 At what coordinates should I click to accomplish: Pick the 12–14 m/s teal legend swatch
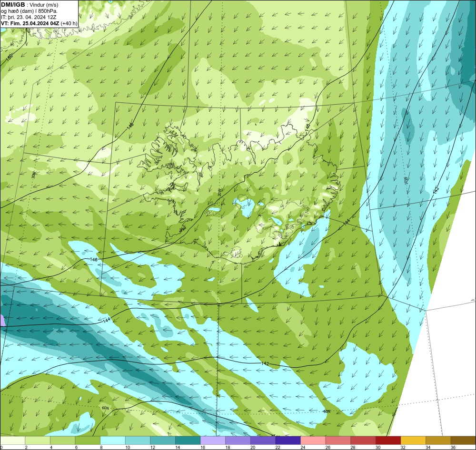pos(163,440)
